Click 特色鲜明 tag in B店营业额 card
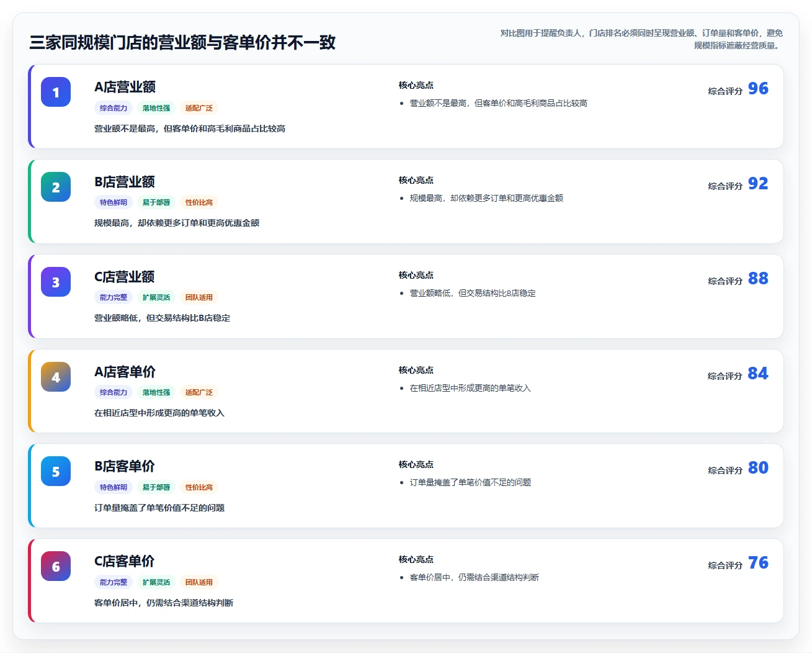Screen dimensions: 812x653 coord(114,202)
